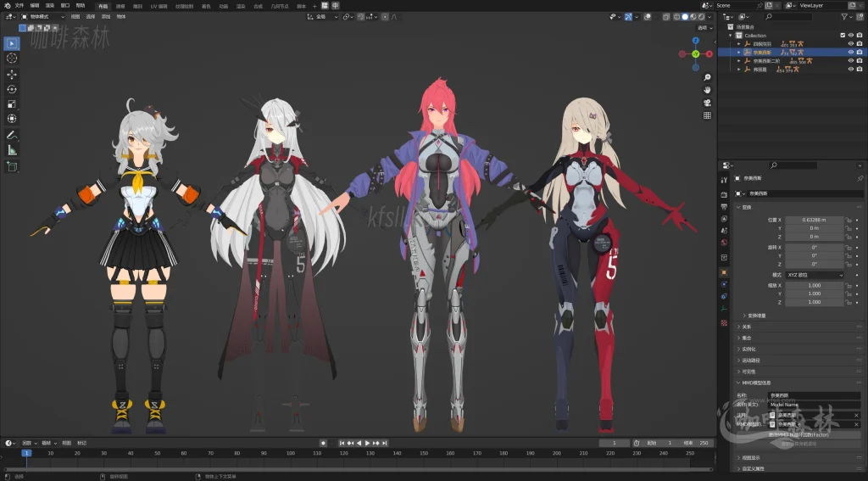Toggle snapping magnet in viewport header
The height and width of the screenshot is (481, 868).
[361, 17]
